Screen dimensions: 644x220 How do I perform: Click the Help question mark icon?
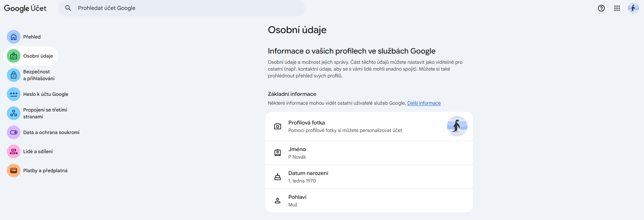(601, 8)
